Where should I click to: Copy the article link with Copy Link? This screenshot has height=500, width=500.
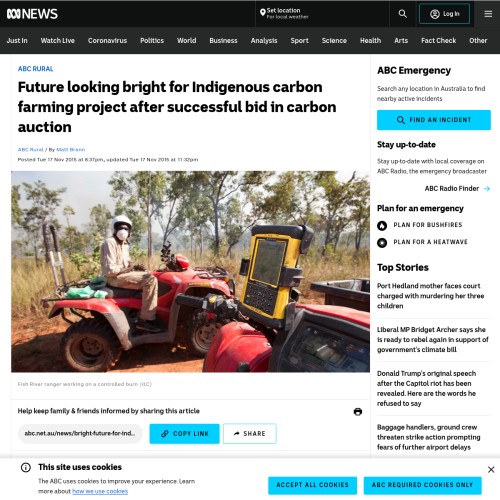184,434
